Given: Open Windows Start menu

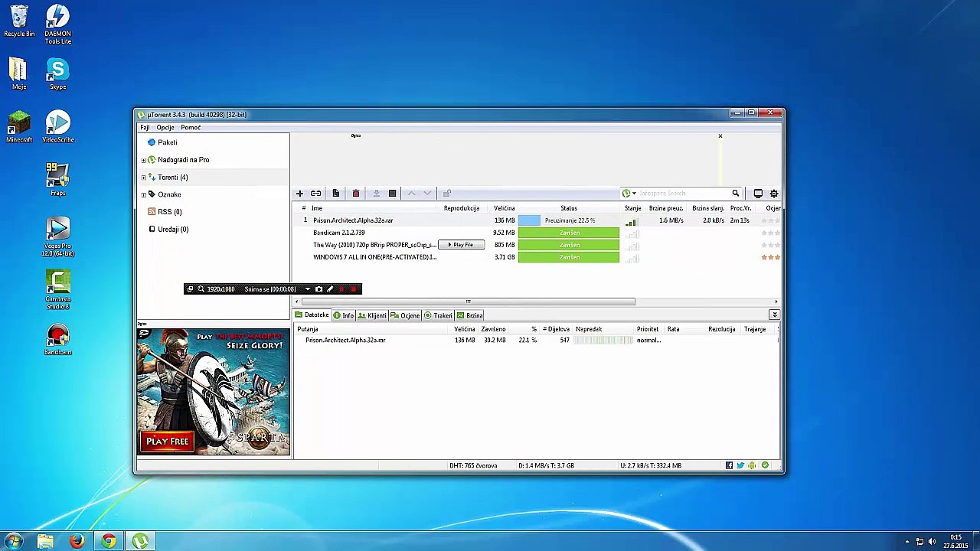Looking at the screenshot, I should (x=13, y=542).
